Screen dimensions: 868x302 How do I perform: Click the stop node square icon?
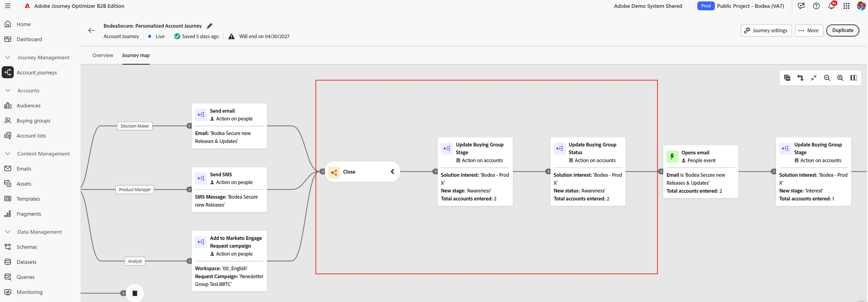point(135,293)
